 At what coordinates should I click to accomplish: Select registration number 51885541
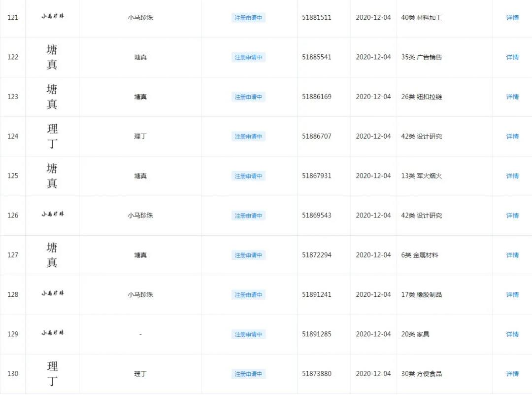pyautogui.click(x=317, y=57)
